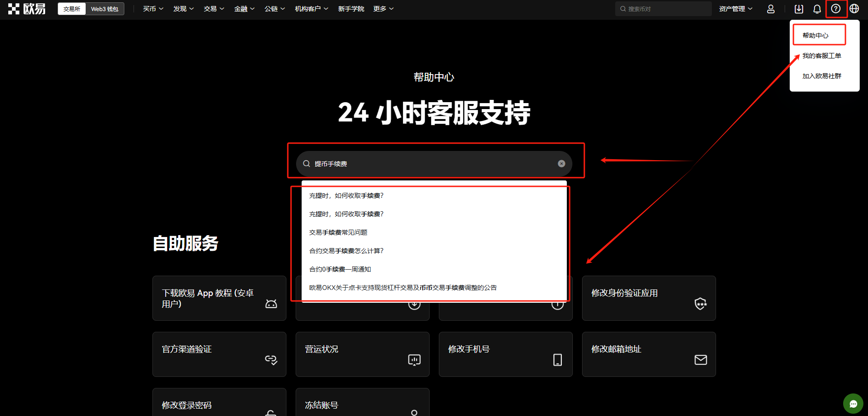Open 欧易OKX关于点卡支持 announcement suggestion
This screenshot has height=416, width=868.
[x=434, y=288]
